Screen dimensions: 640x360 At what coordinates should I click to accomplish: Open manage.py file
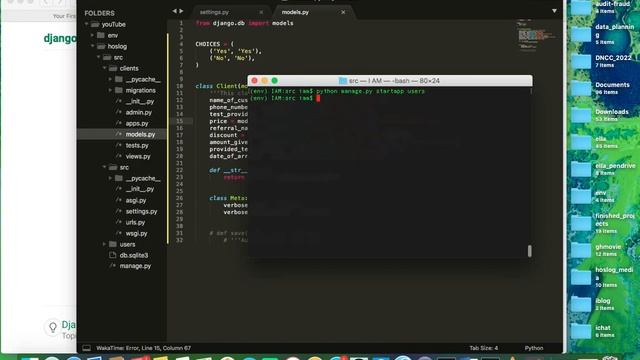pyautogui.click(x=135, y=266)
